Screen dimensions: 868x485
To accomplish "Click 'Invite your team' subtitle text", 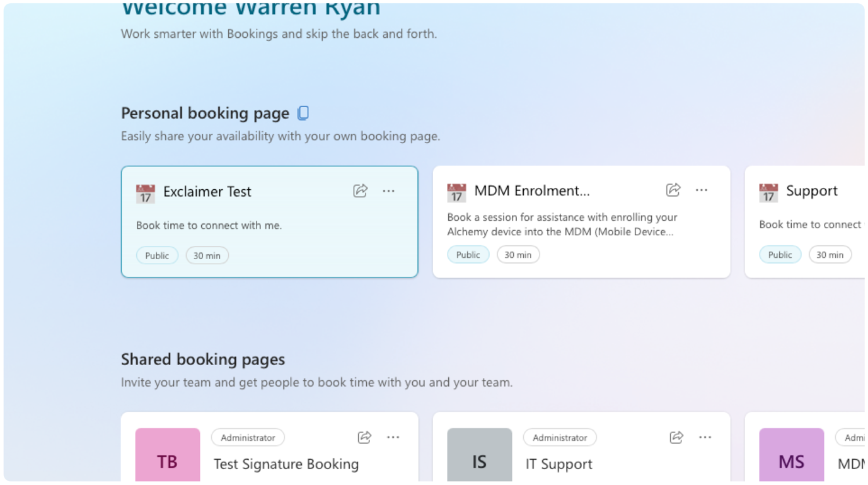I will (316, 382).
